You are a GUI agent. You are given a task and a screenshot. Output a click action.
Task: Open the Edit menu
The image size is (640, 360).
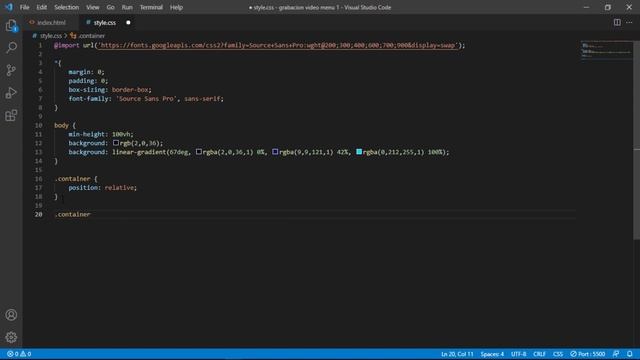tap(42, 7)
